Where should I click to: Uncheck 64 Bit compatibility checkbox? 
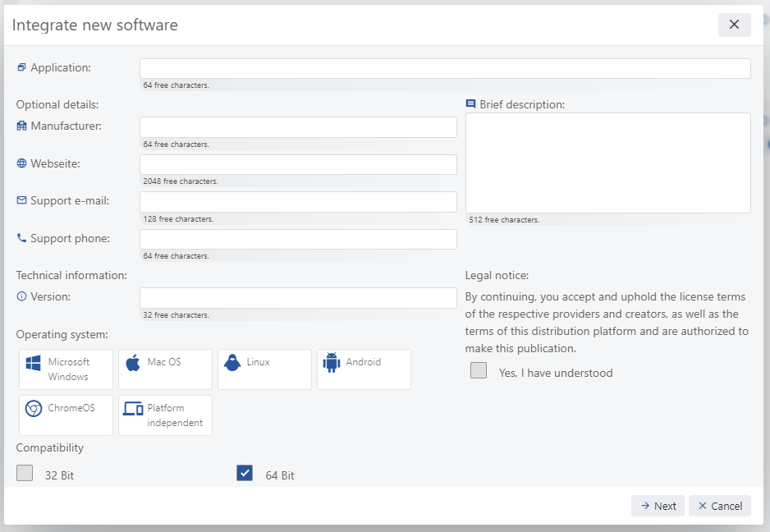245,473
